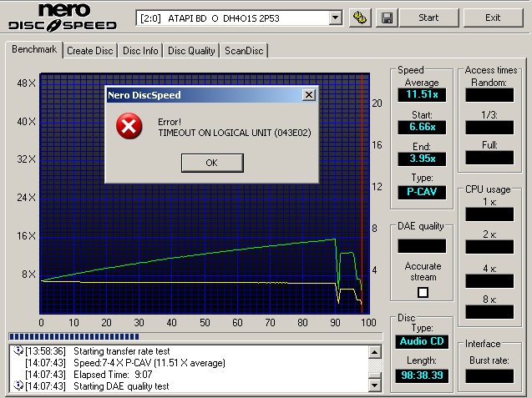Viewport: 532px width, 398px height.
Task: Switch to the Create Disc tab
Action: click(x=90, y=51)
